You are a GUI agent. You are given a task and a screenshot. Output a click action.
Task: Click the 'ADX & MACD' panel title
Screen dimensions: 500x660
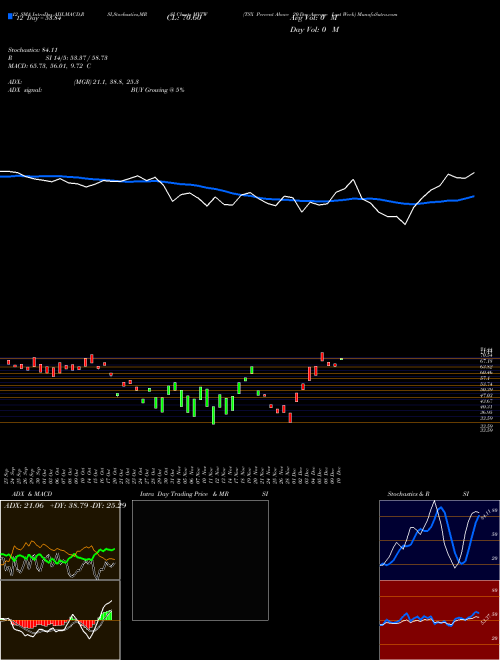[32, 494]
